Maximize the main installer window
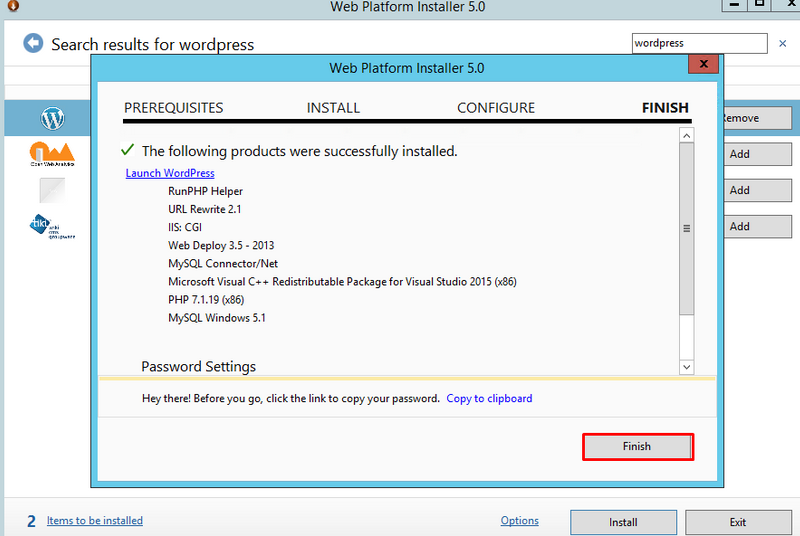800x536 pixels. [x=759, y=5]
